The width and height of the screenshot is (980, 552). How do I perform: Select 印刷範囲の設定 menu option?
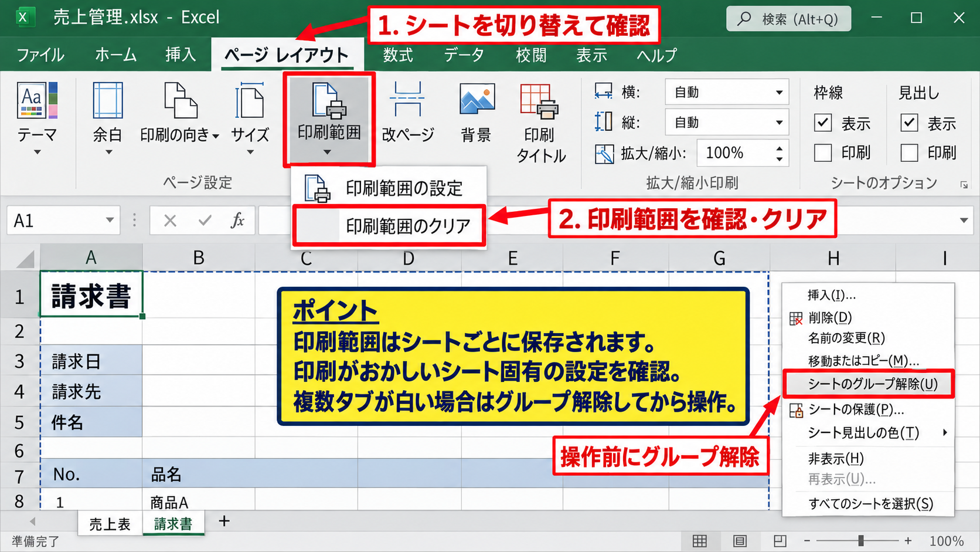tap(389, 188)
